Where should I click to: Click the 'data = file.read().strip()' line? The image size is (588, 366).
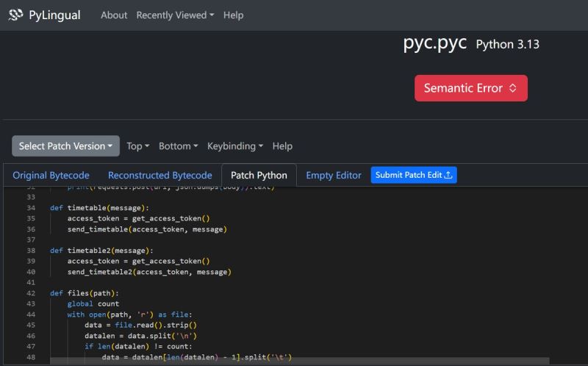140,325
